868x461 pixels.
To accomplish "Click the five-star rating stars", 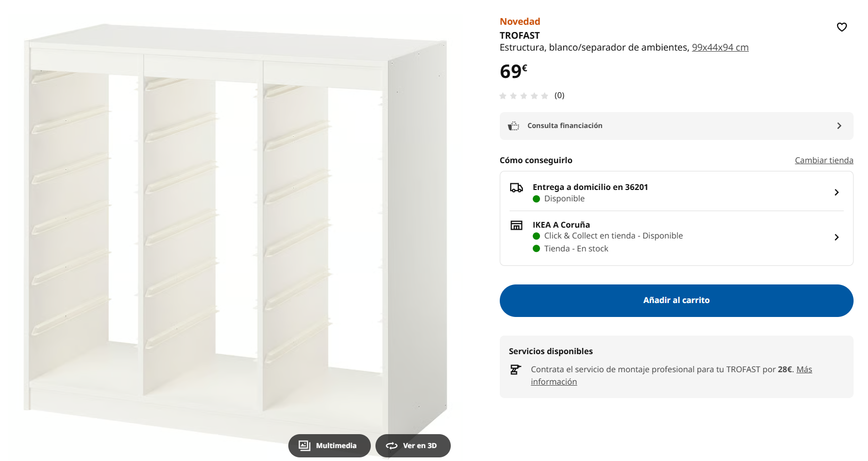I will pyautogui.click(x=523, y=96).
